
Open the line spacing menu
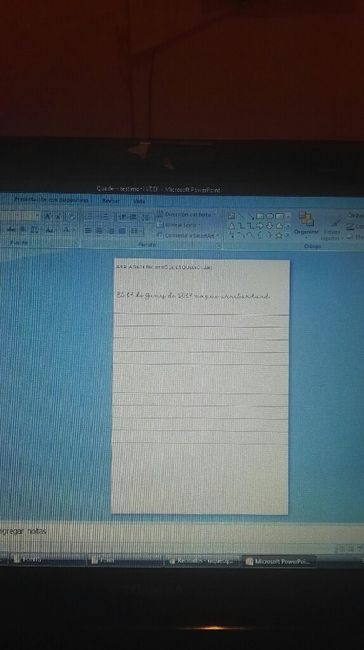click(146, 218)
